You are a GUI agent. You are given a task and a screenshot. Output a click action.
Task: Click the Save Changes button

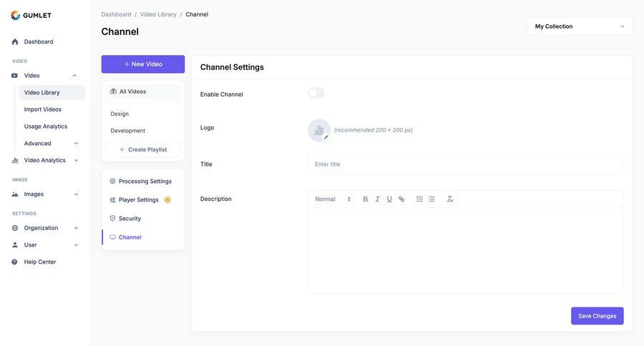[597, 316]
